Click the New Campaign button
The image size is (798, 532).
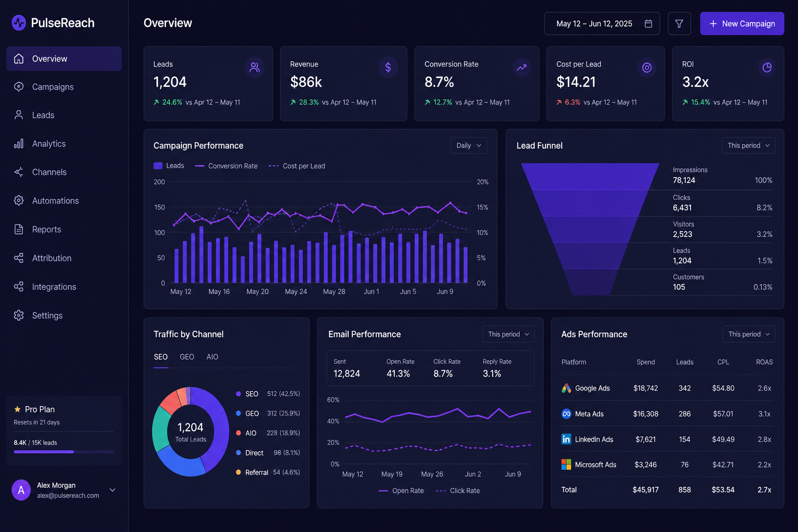742,23
